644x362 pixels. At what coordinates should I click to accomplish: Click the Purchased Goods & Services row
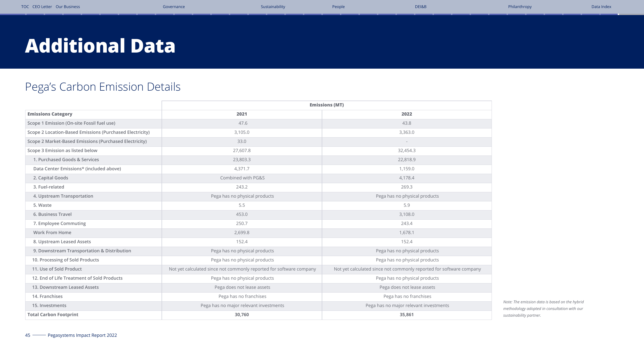(66, 160)
